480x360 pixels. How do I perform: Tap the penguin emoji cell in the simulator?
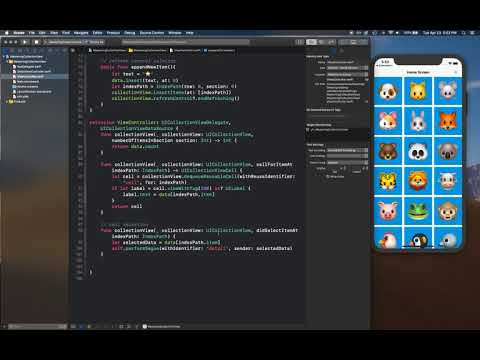pos(418,238)
